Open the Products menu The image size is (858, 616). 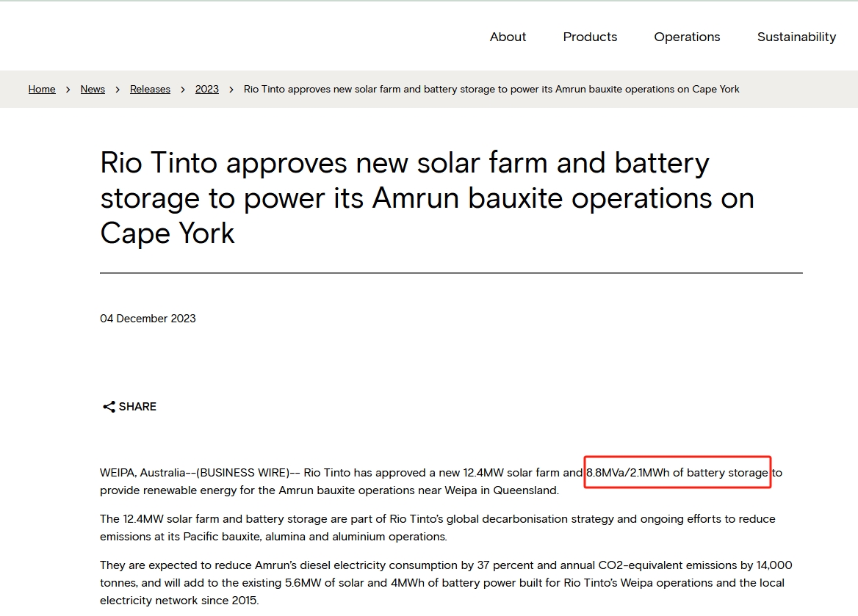coord(590,37)
